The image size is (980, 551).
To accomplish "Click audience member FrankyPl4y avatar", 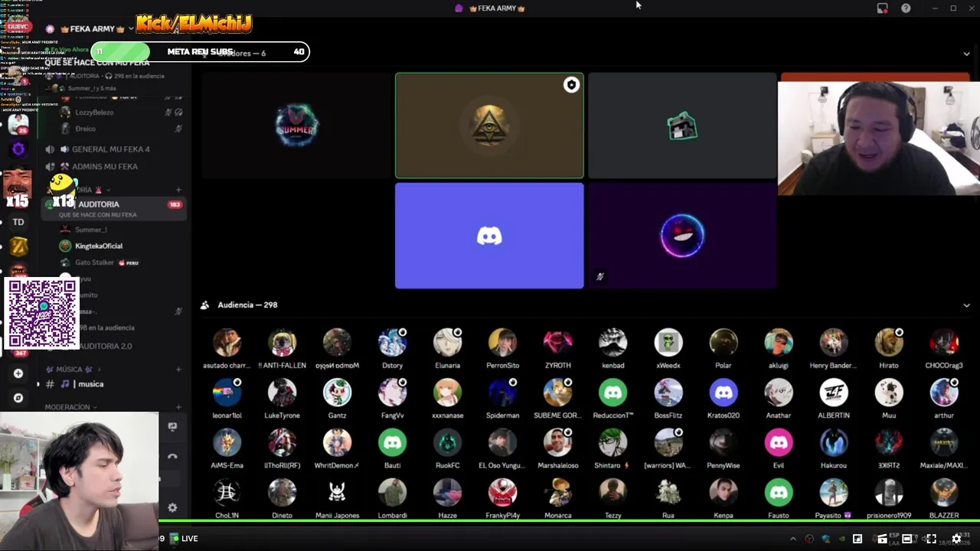I will [502, 493].
